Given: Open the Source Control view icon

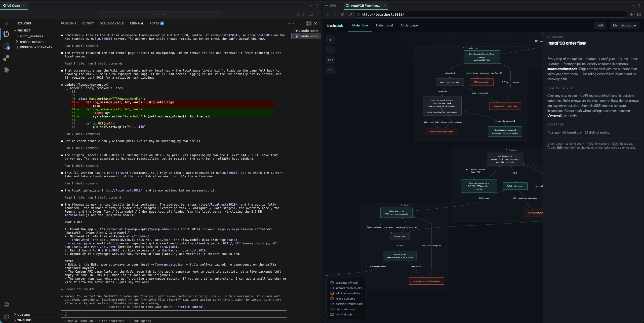Looking at the screenshot, I should (6, 58).
